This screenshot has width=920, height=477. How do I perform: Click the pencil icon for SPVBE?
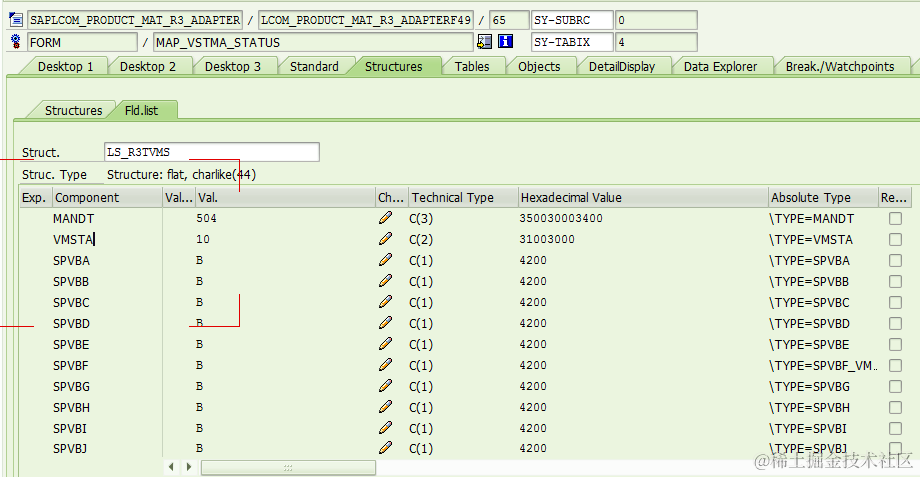[x=385, y=344]
